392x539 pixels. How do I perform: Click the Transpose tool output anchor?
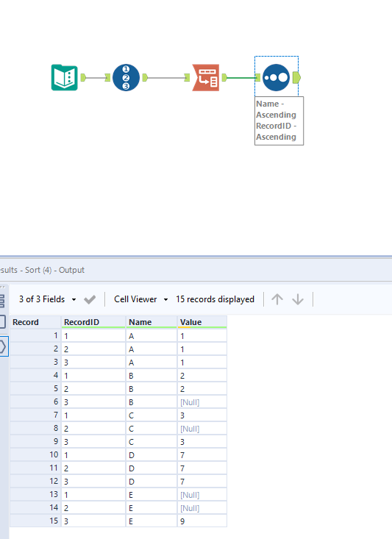click(224, 78)
